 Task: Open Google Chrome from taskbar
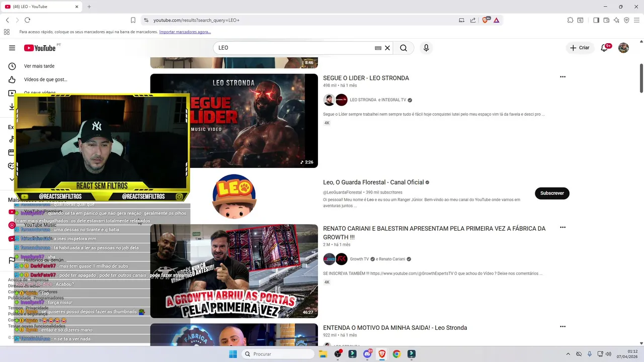pyautogui.click(x=396, y=354)
